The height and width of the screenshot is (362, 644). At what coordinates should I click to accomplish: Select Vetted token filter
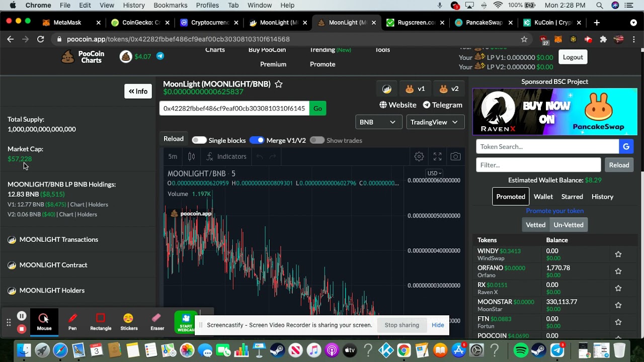coord(535,225)
